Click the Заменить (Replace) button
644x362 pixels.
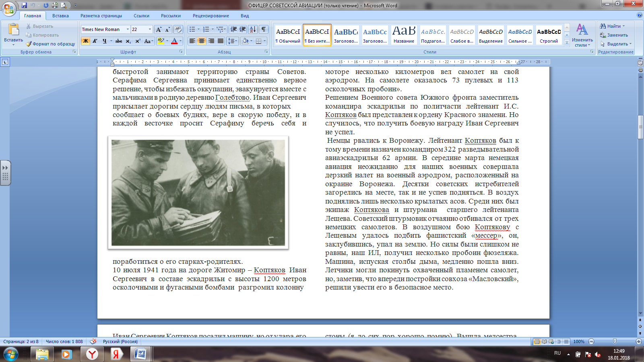point(617,35)
